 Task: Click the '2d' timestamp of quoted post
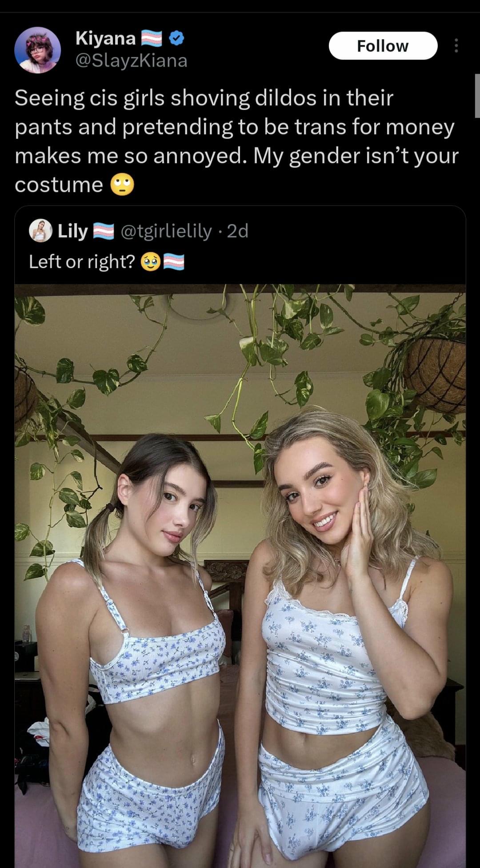(x=237, y=231)
